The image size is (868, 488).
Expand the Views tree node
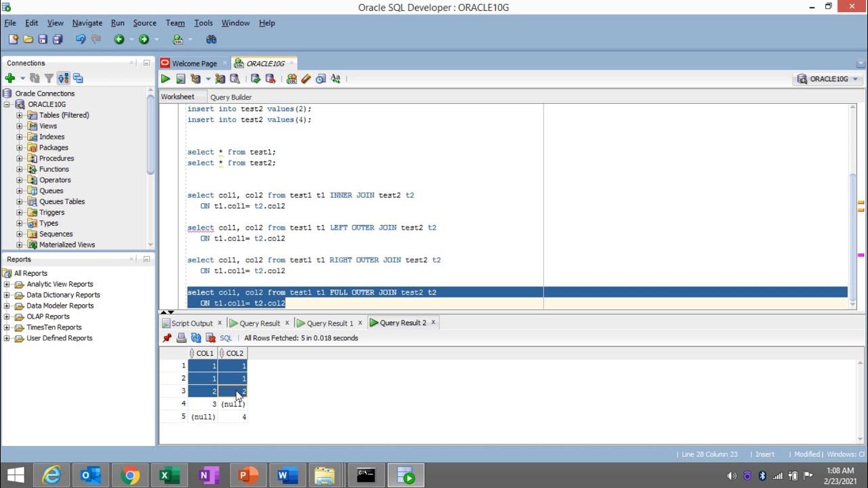tap(20, 126)
